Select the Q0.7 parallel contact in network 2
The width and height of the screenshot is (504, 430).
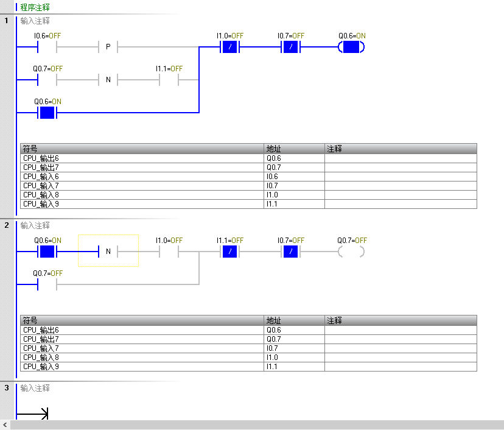pyautogui.click(x=47, y=284)
